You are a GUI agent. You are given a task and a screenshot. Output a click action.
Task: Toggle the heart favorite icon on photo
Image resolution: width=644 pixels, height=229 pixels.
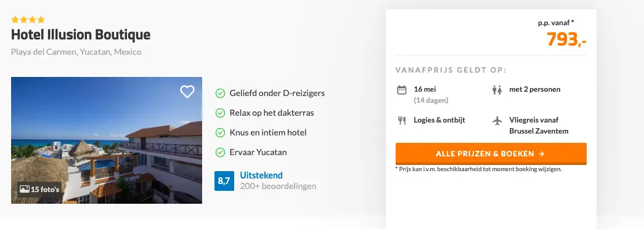(187, 92)
